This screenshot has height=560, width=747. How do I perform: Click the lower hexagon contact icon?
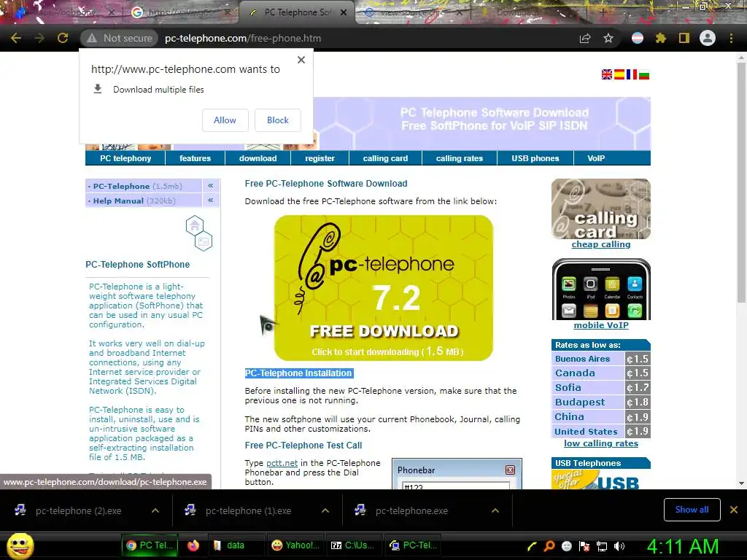(204, 241)
